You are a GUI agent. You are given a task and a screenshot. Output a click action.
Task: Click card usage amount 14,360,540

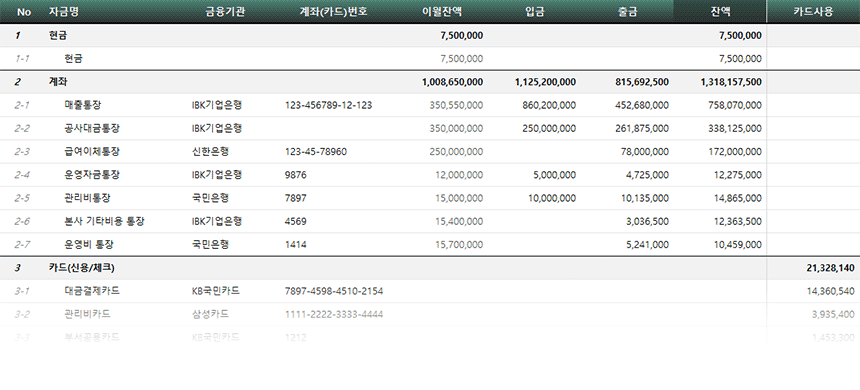(830, 291)
